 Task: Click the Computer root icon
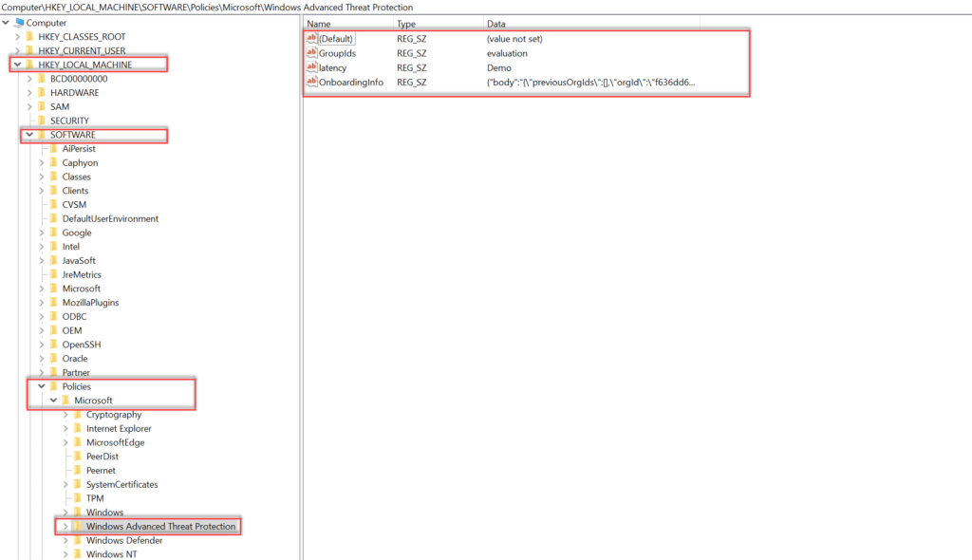coord(19,23)
